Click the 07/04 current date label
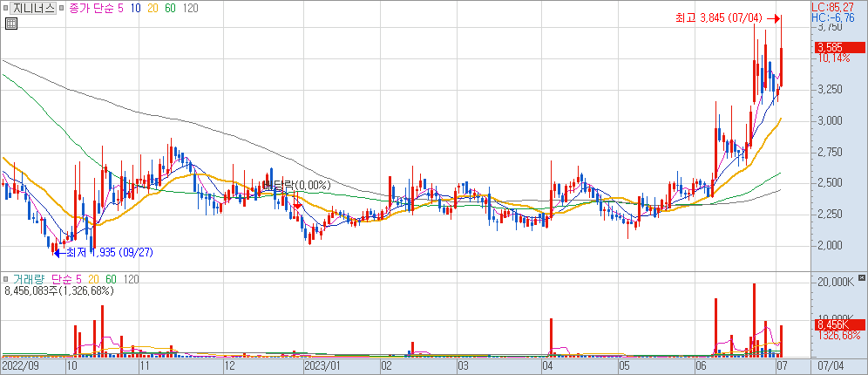The width and height of the screenshot is (868, 375). 830,366
